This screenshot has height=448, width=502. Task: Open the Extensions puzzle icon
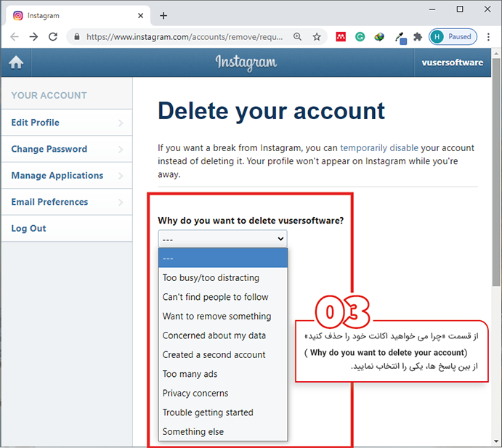click(418, 37)
